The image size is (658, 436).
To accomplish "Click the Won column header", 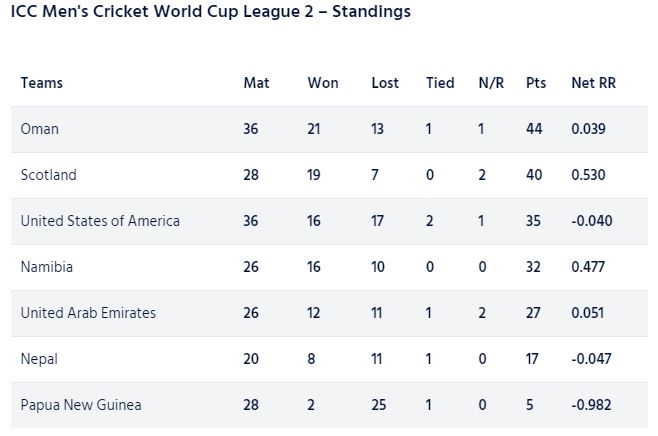I will (x=323, y=83).
